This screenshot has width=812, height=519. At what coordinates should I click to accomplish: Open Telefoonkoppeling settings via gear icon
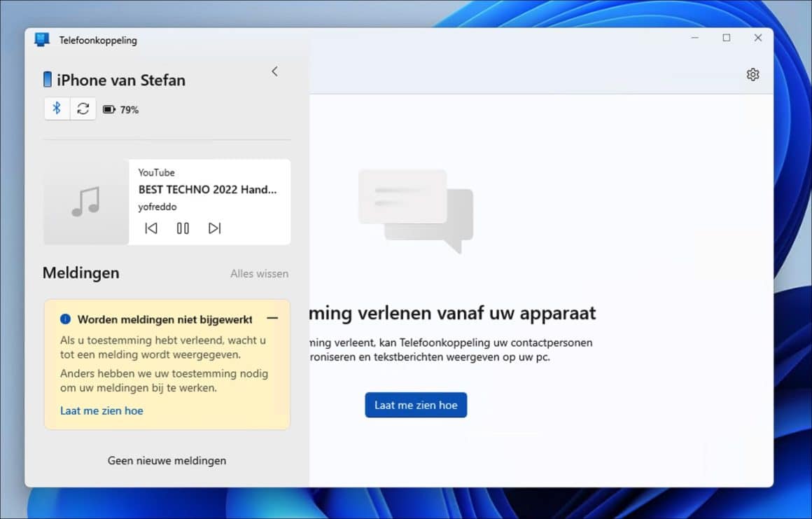coord(752,74)
